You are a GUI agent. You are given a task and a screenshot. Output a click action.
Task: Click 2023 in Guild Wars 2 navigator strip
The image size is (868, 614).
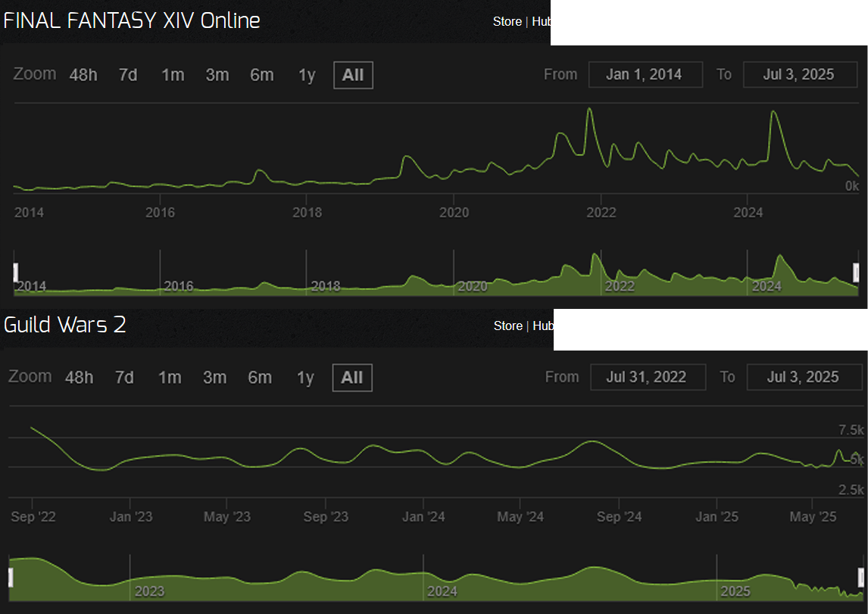click(x=149, y=591)
